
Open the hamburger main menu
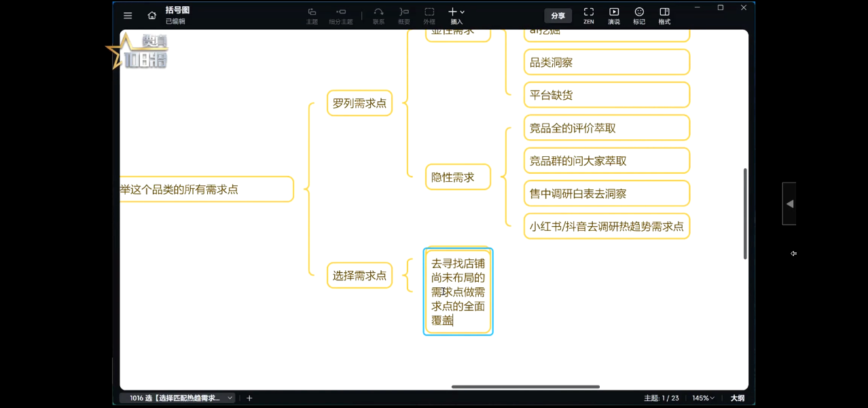click(128, 16)
